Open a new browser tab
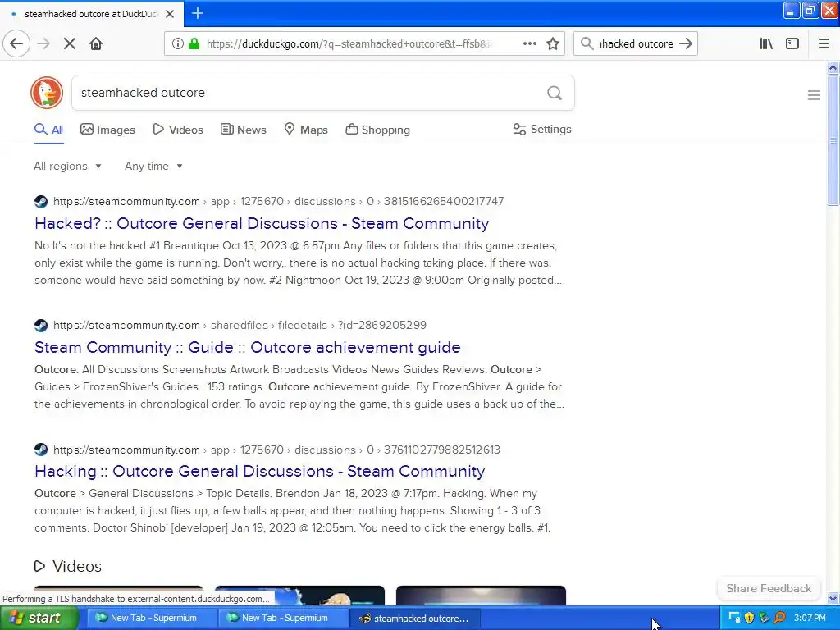 click(x=198, y=13)
